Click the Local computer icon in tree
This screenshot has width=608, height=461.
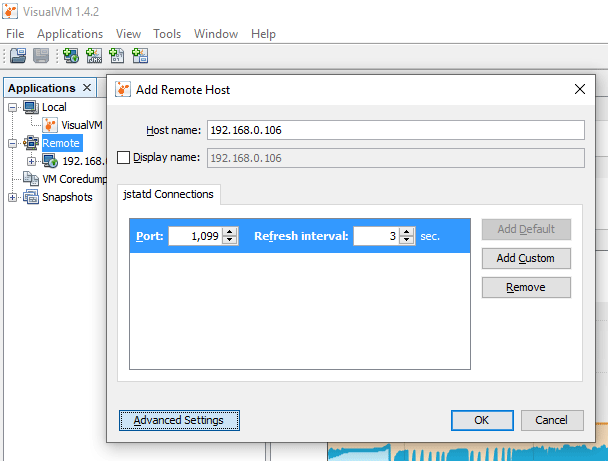point(31,107)
